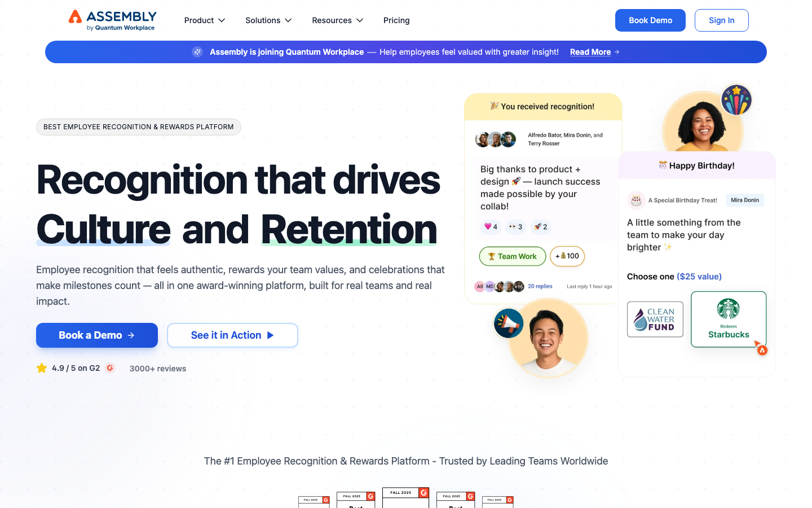The height and width of the screenshot is (508, 812).
Task: Expand the Resources dropdown menu
Action: [338, 20]
